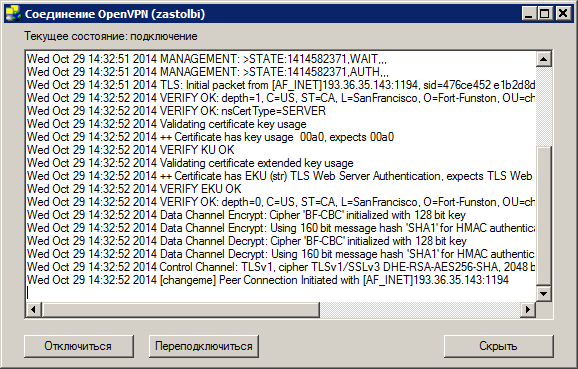Click the 'Control Channel: TLSv1' log line
Image resolution: width=578 pixels, height=369 pixels.
[281, 267]
